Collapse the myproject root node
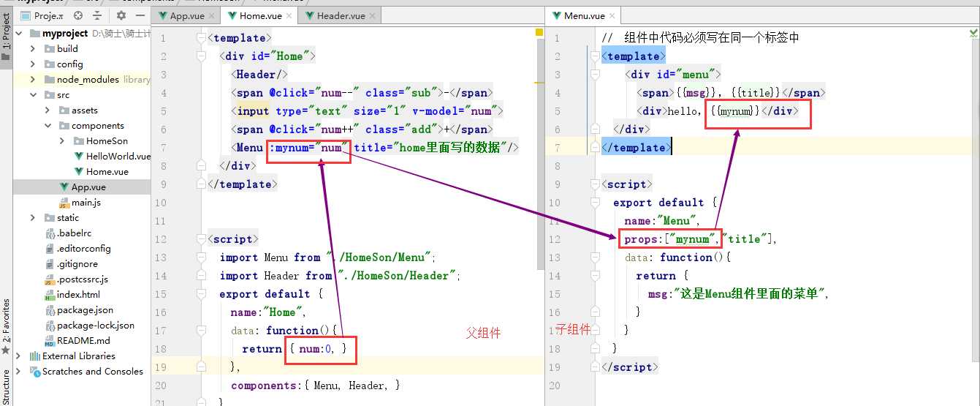 [x=18, y=34]
